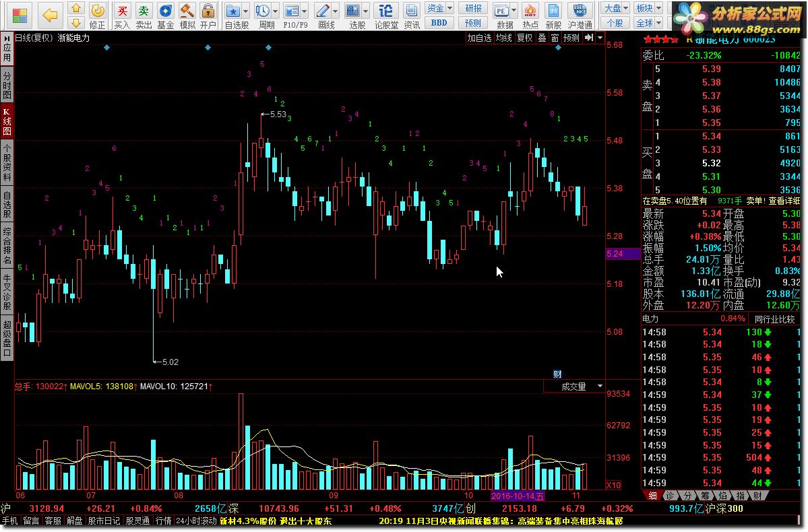The width and height of the screenshot is (808, 532).
Task: Click the top toolbar 预测 button
Action: (472, 23)
